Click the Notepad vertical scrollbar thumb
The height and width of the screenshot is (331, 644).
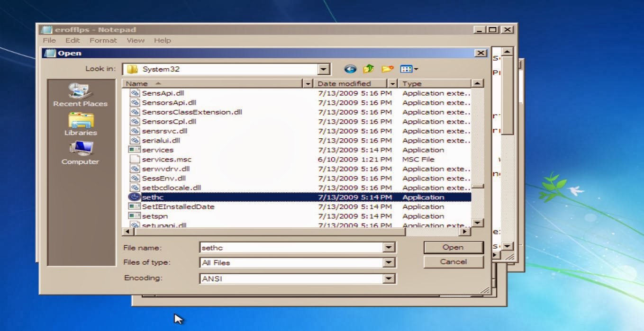(x=507, y=95)
